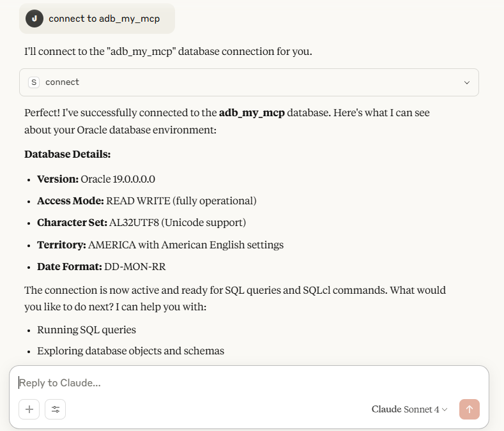
Task: Click the "I'll connect to the" response line
Action: (x=168, y=51)
